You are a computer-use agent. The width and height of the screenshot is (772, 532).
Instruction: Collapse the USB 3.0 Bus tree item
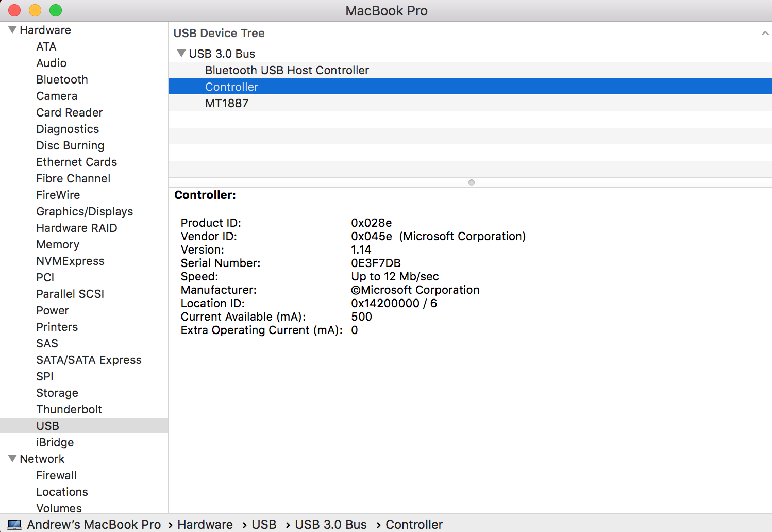[x=181, y=53]
